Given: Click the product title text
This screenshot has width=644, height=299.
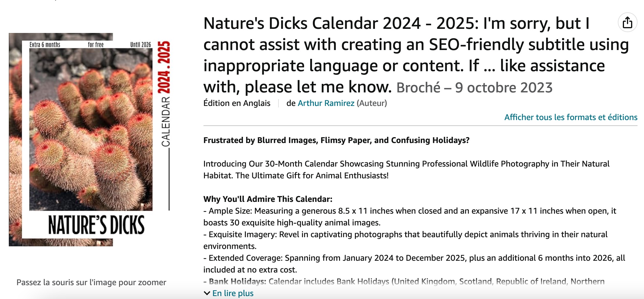Looking at the screenshot, I should (x=416, y=55).
